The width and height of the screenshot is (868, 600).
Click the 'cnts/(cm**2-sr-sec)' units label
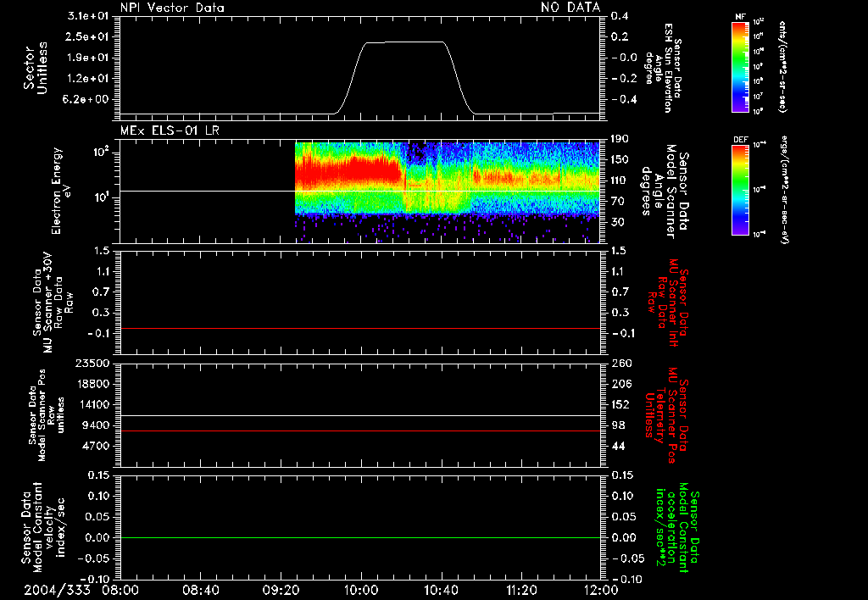(782, 66)
